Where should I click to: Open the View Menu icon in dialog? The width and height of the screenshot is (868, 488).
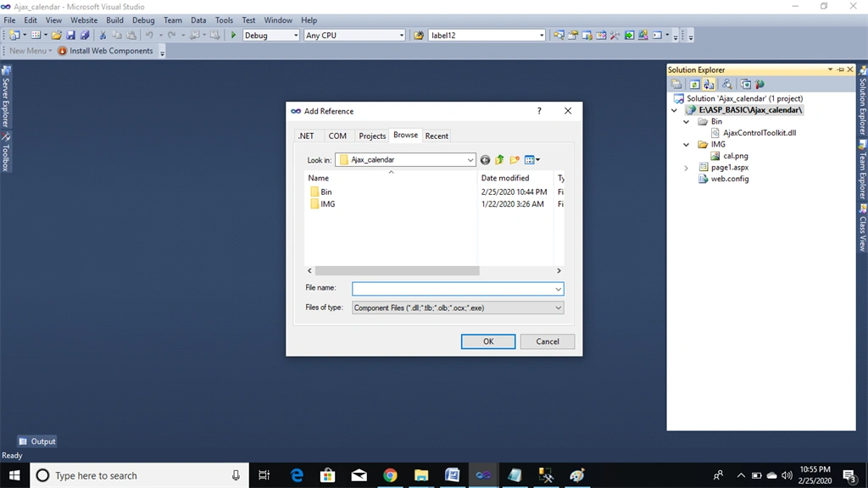532,160
